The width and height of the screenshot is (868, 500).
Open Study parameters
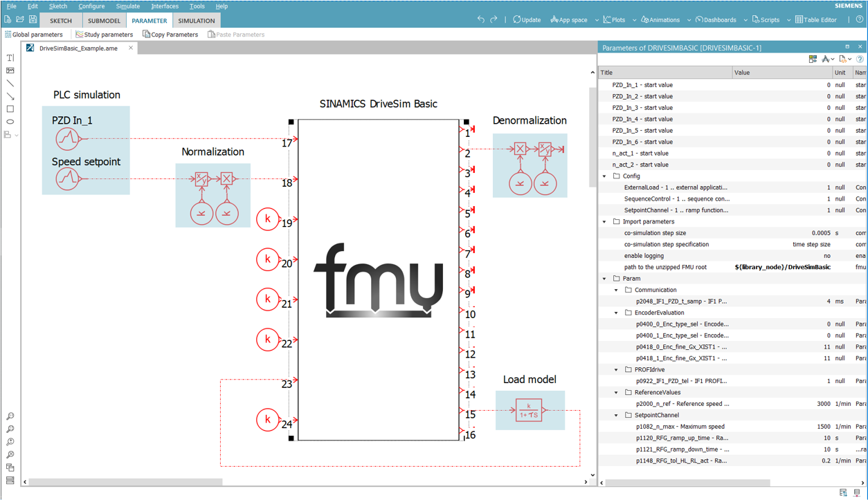(x=104, y=35)
